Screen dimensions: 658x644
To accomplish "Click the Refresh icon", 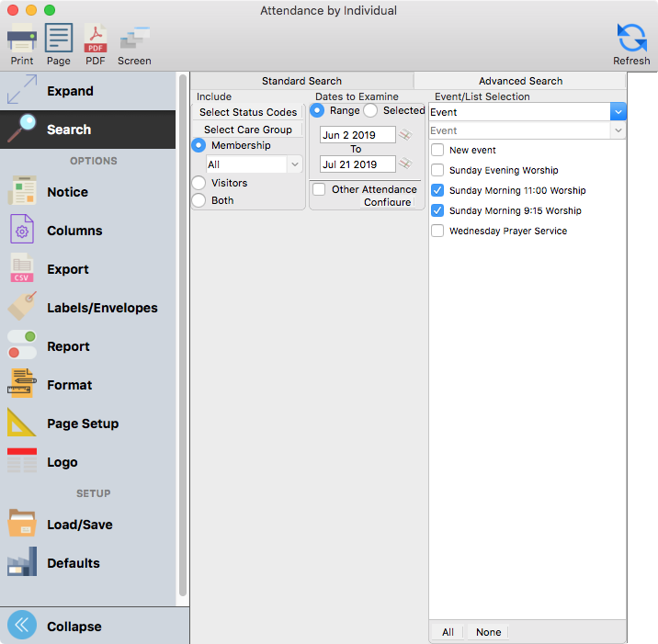I will [x=631, y=39].
